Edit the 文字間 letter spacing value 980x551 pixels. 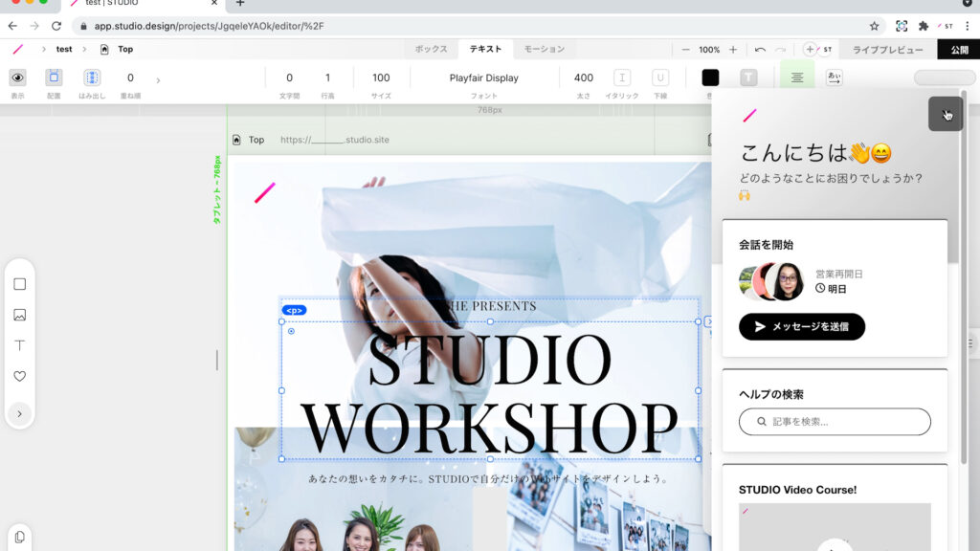pos(289,77)
